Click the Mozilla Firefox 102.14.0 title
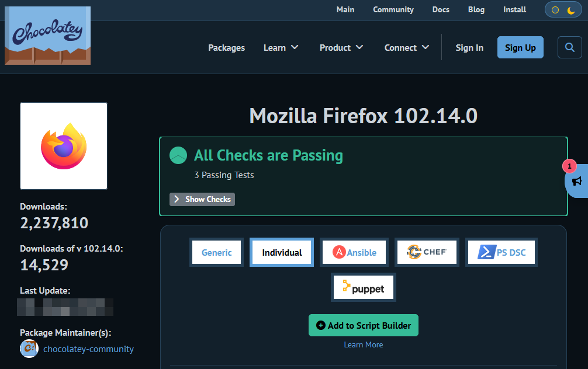This screenshot has height=369, width=588. click(x=364, y=116)
